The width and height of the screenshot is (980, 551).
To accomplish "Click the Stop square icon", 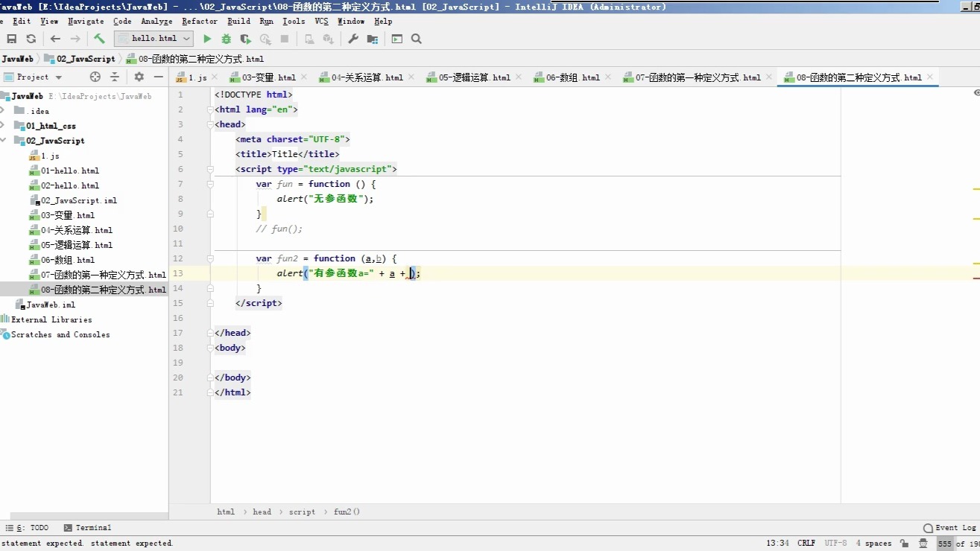I will pos(285,39).
